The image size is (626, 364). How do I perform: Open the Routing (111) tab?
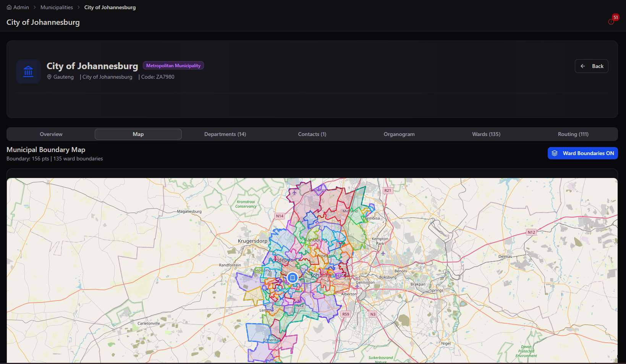pos(573,134)
